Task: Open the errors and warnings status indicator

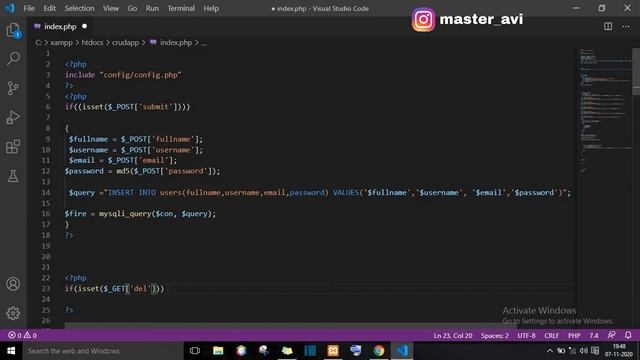Action: point(22,335)
